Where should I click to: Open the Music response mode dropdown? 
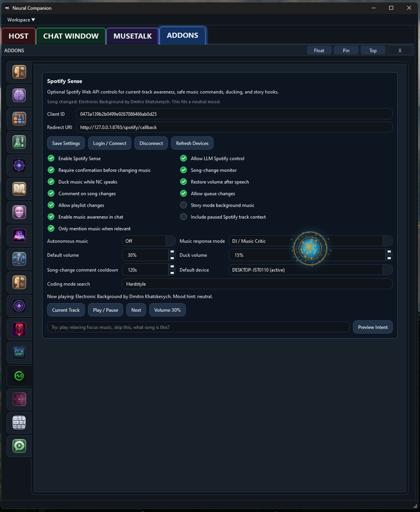(x=310, y=241)
